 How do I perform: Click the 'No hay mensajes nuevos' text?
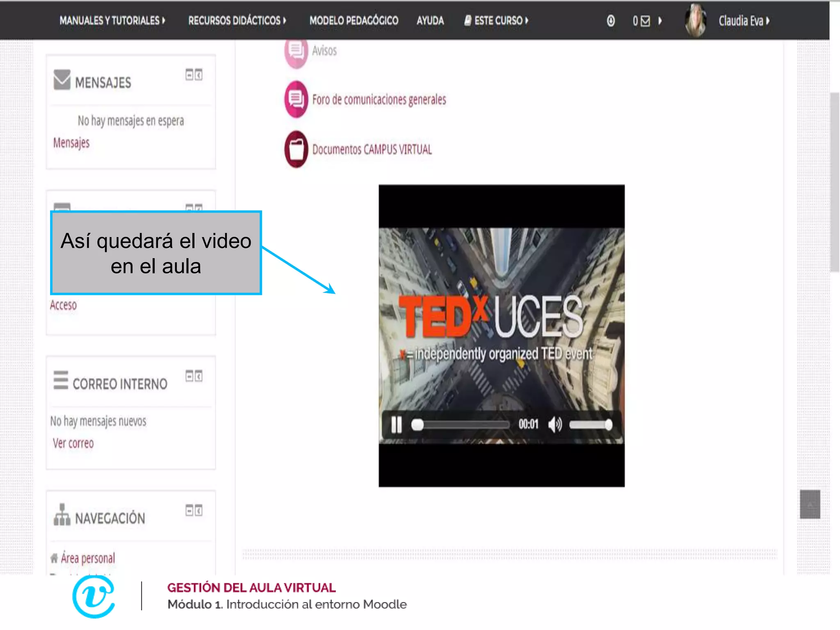pos(98,421)
